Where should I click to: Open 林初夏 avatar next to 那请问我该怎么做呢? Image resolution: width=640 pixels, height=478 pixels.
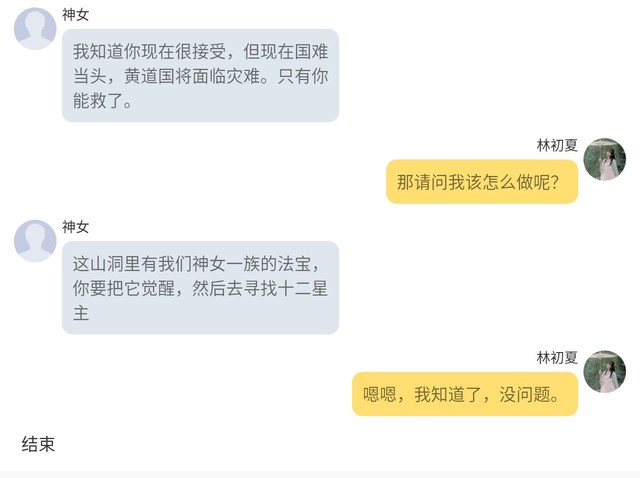pyautogui.click(x=604, y=159)
